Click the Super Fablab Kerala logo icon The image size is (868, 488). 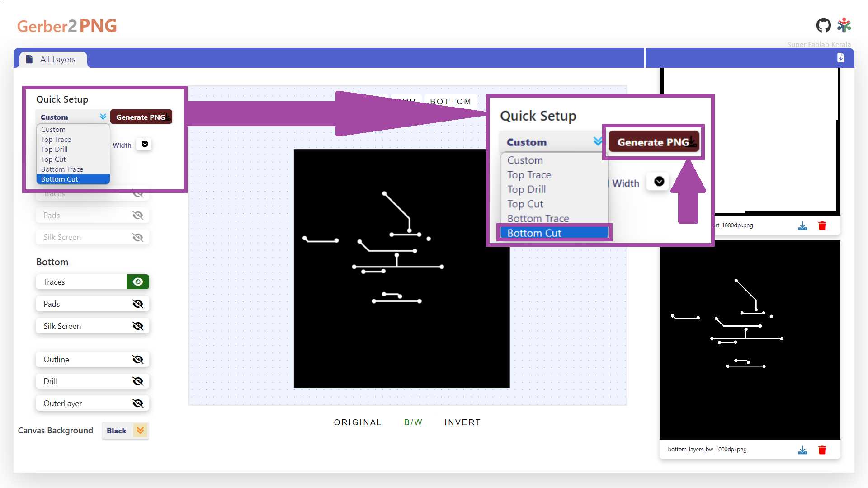[x=844, y=26]
